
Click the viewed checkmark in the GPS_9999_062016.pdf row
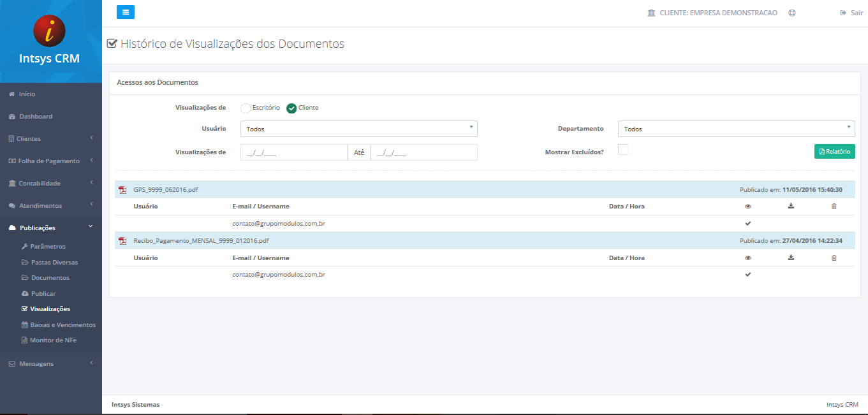pyautogui.click(x=748, y=224)
